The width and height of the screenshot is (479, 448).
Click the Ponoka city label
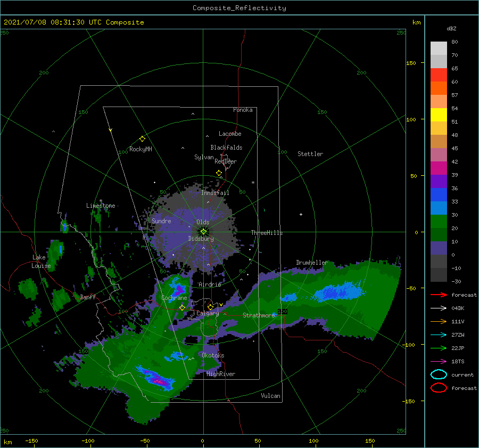pos(243,110)
